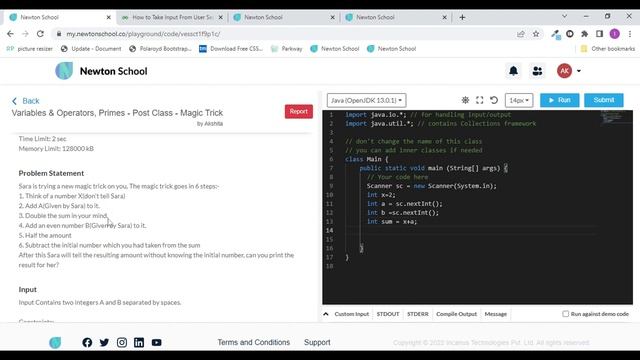Reset code with the refresh icon
640x360 pixels.
coord(494,100)
